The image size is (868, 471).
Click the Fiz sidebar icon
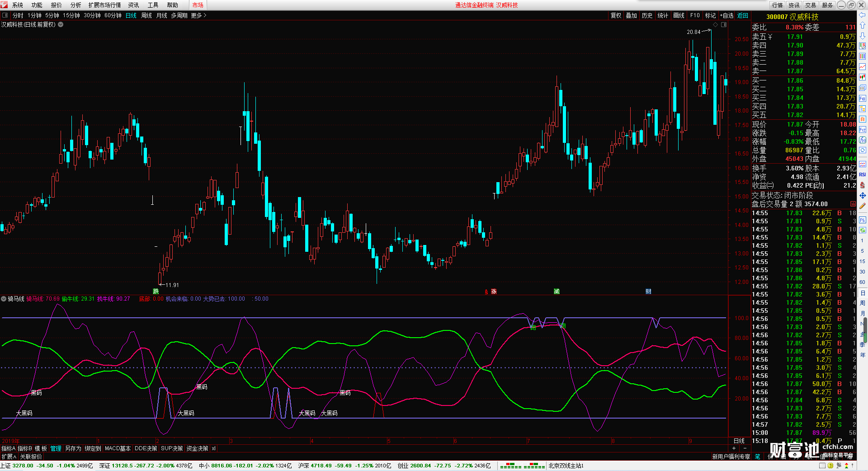click(x=863, y=130)
